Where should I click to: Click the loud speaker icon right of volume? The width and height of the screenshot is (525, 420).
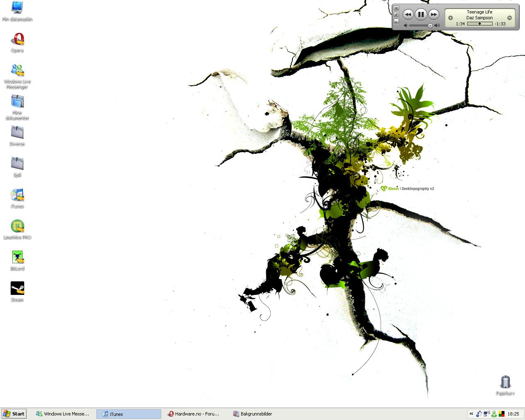pos(437,25)
